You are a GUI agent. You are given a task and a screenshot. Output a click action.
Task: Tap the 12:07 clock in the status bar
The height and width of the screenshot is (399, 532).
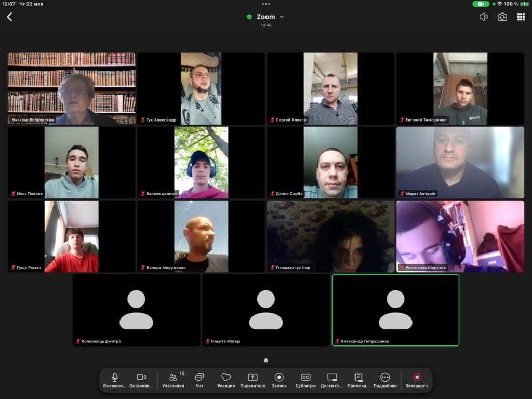point(8,4)
